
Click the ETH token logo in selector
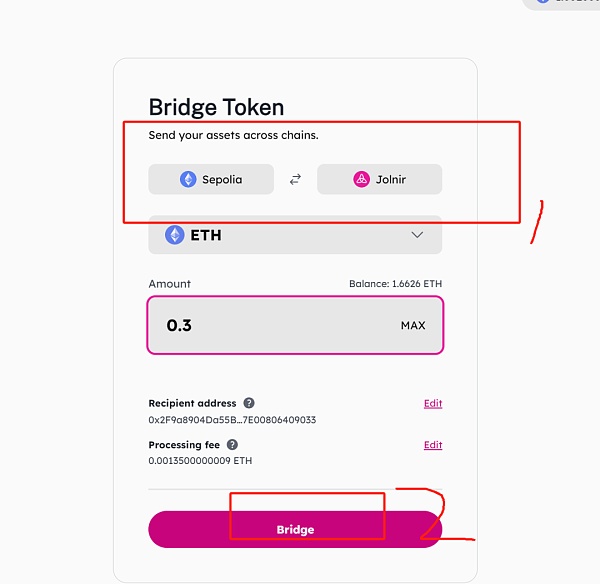point(175,235)
